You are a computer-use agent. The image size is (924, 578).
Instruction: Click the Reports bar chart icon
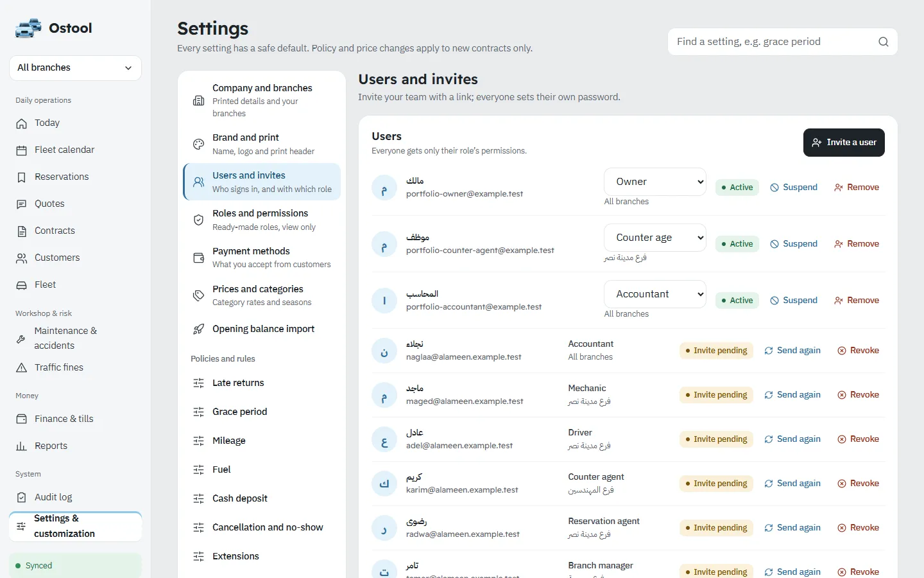tap(22, 446)
